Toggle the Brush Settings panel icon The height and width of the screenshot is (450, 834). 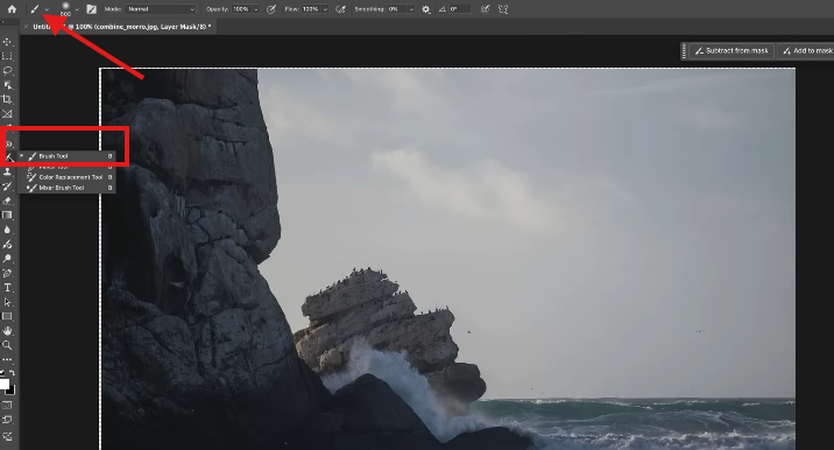(x=91, y=9)
